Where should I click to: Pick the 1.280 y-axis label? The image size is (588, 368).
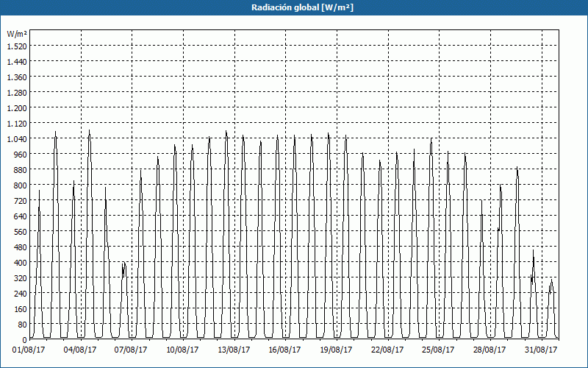[17, 93]
